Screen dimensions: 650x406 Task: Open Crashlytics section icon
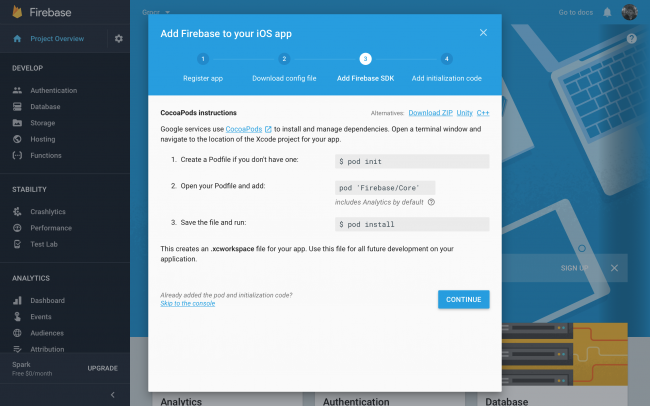point(17,212)
